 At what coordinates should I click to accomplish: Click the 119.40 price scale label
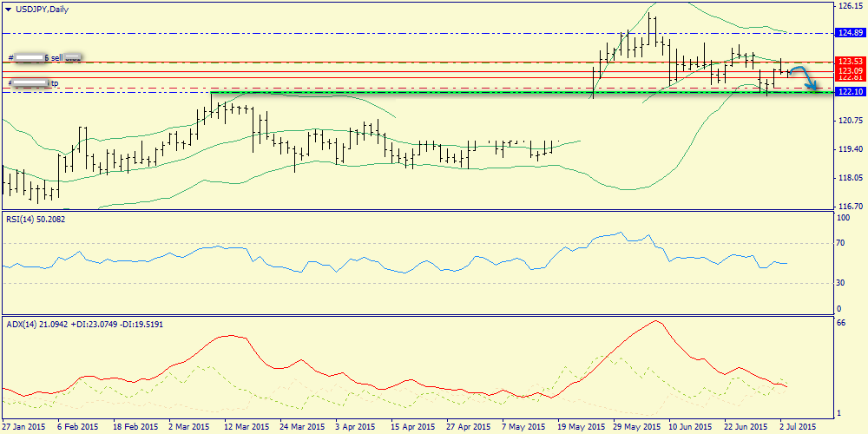pos(848,149)
